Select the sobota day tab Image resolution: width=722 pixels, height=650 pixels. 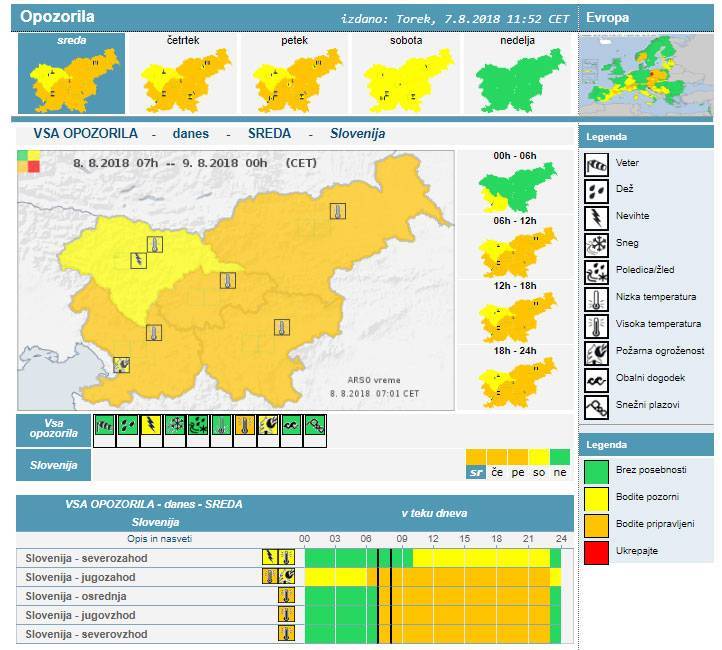pos(405,74)
